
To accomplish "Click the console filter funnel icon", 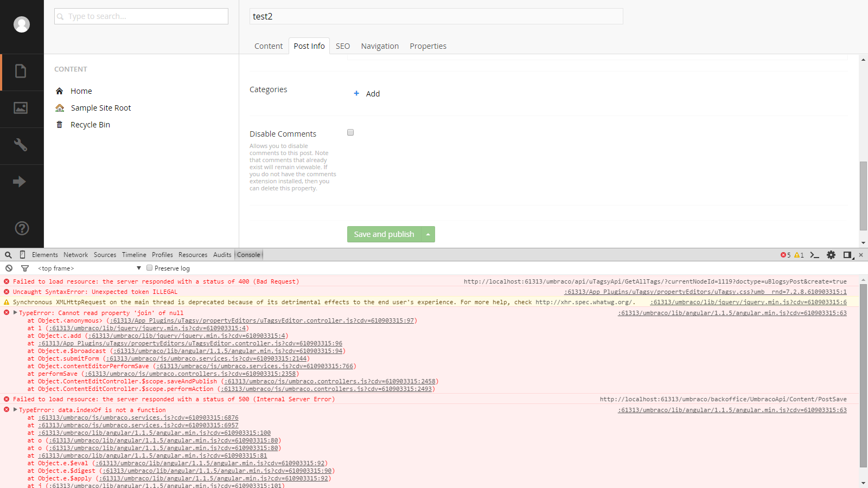I will tap(25, 268).
